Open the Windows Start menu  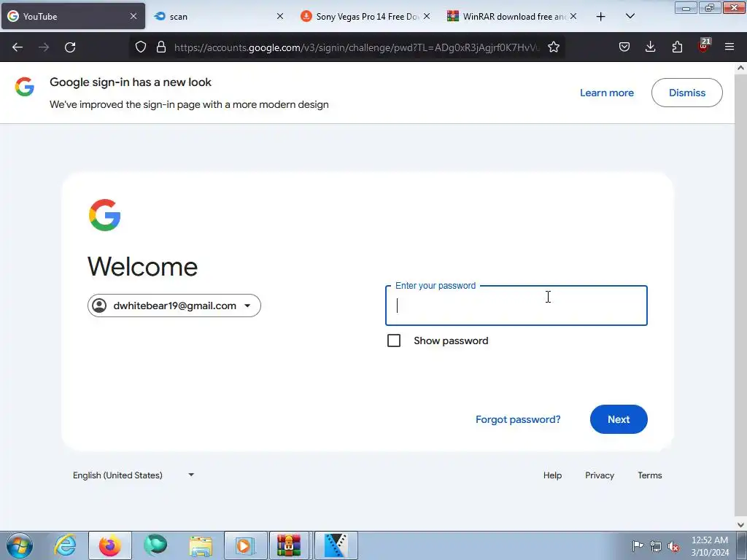(20, 545)
